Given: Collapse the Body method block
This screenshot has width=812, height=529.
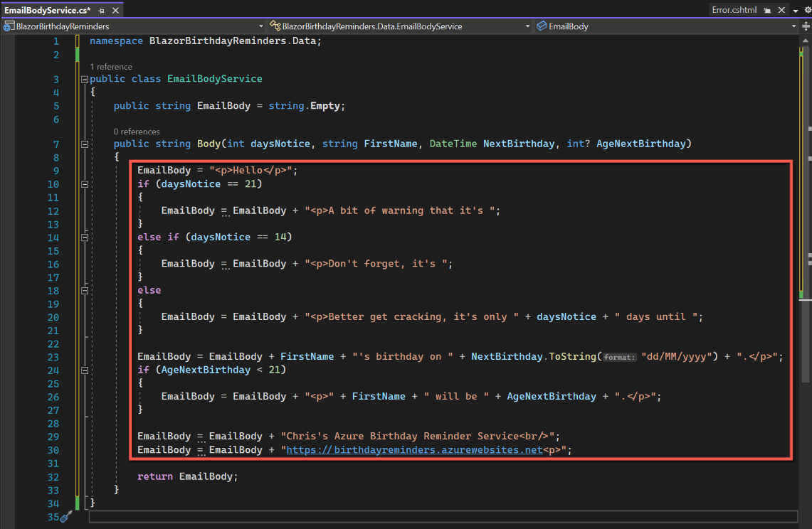Looking at the screenshot, I should point(85,144).
